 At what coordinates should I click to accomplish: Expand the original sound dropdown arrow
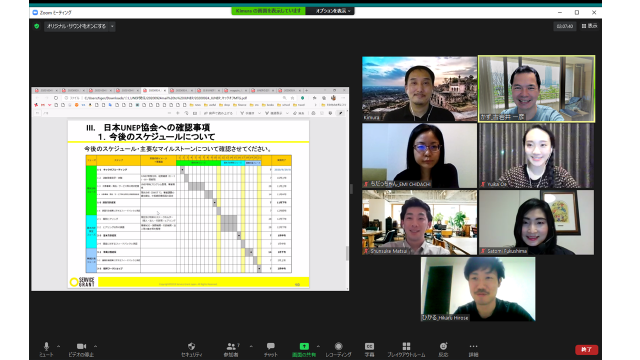pos(112,27)
